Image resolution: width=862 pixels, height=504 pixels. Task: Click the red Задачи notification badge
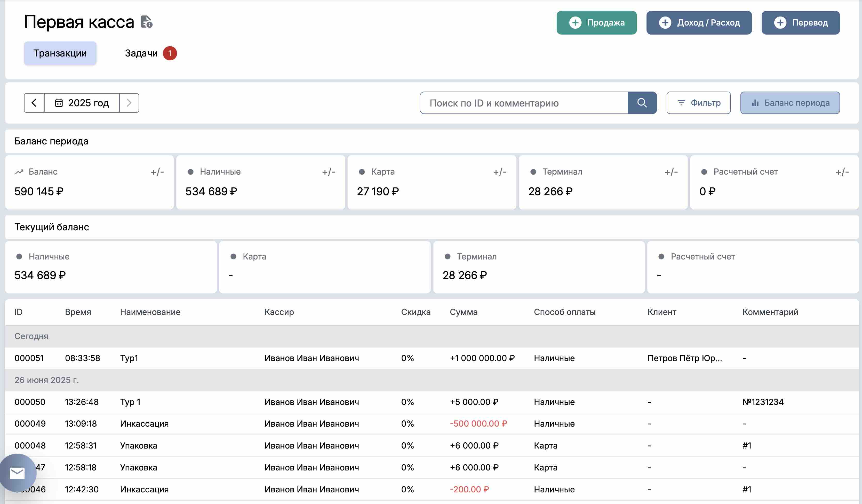coord(170,53)
